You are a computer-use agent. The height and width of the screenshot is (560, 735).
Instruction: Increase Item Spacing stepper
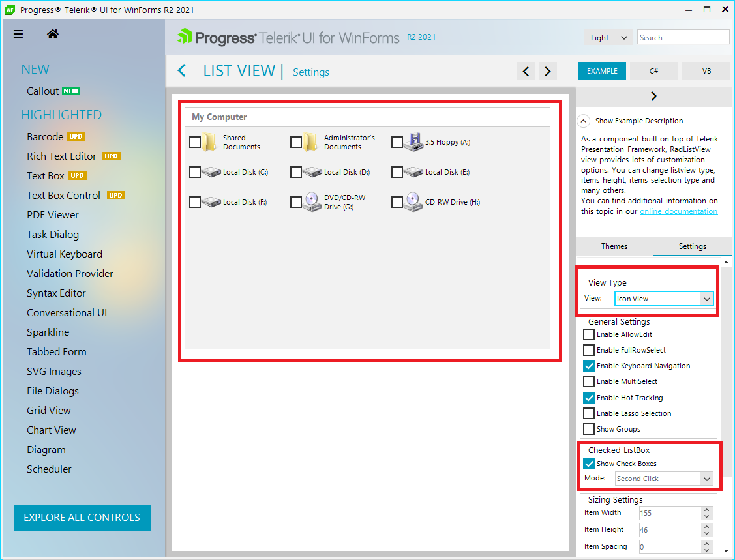coord(707,544)
